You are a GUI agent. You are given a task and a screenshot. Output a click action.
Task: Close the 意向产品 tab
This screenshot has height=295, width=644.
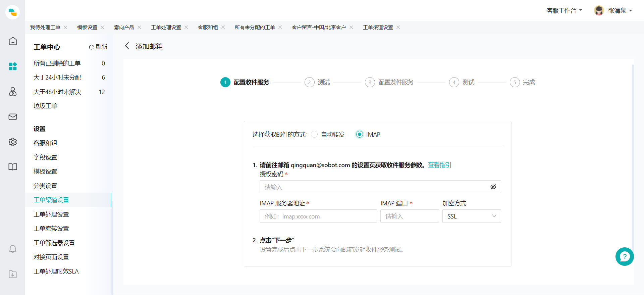click(x=139, y=27)
